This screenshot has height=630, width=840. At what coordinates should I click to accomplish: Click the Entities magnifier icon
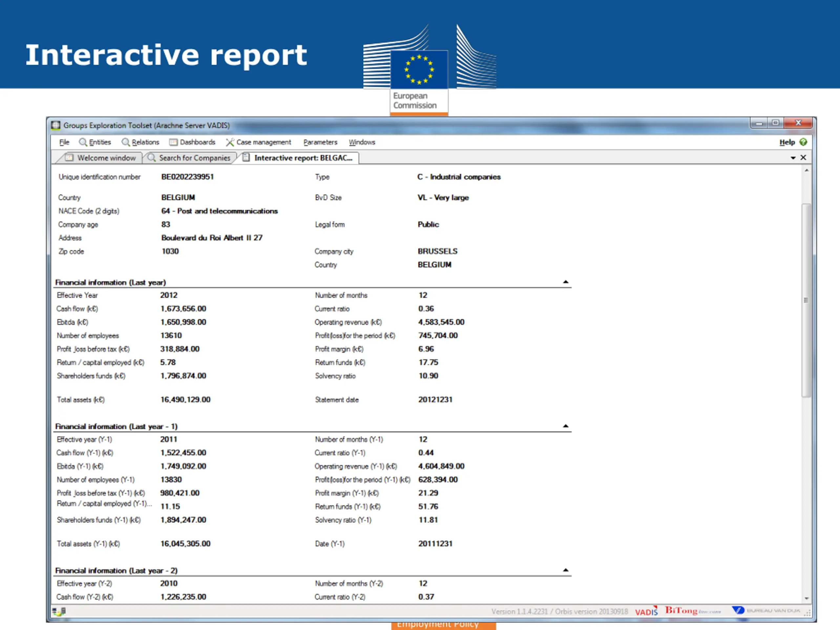(x=83, y=142)
